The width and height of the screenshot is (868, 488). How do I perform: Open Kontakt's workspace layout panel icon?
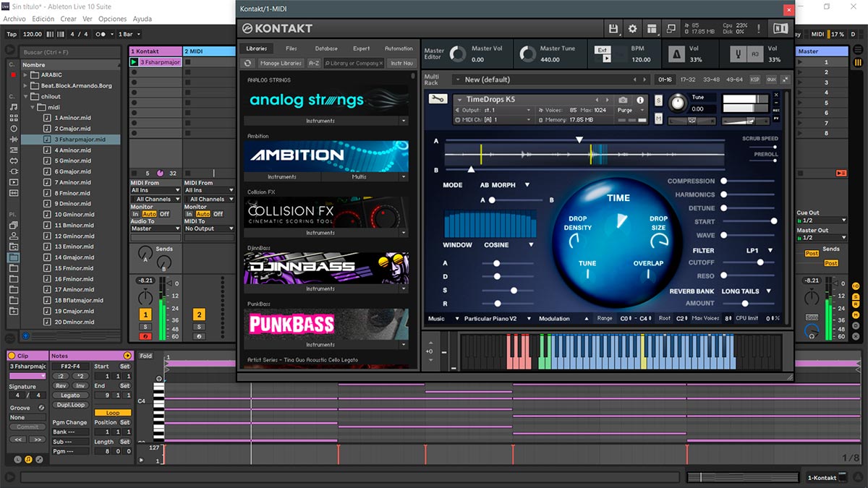652,28
